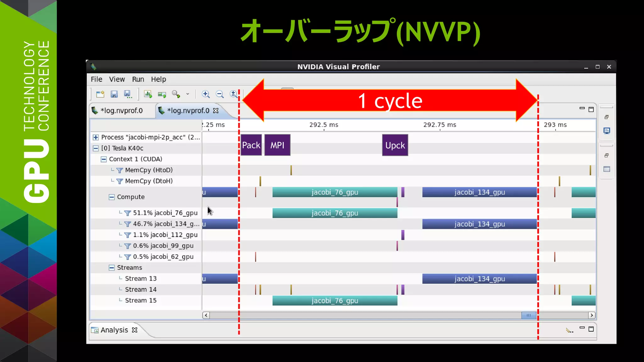The width and height of the screenshot is (644, 362).
Task: Open the View menu
Action: pos(117,79)
